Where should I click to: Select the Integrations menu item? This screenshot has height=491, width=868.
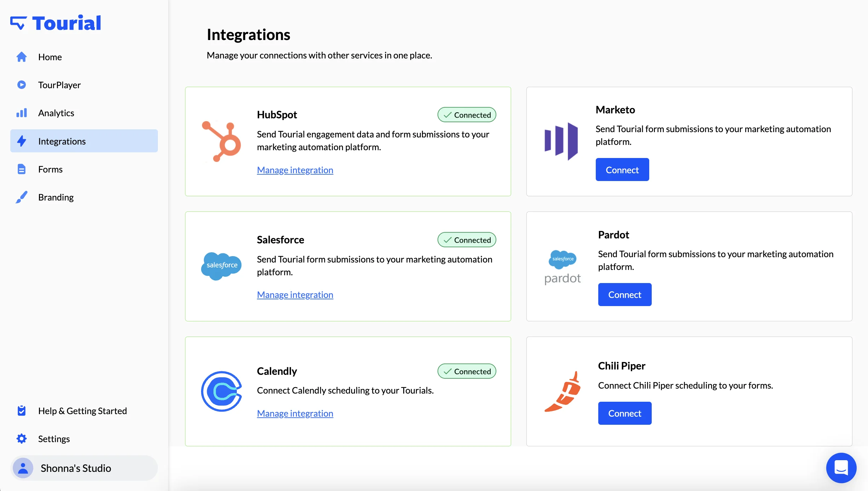click(x=84, y=141)
